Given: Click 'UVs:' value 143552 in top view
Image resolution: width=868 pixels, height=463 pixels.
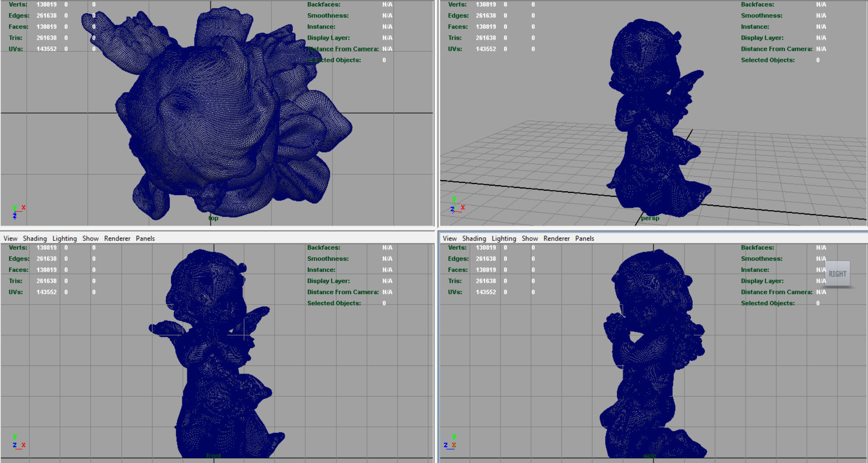Looking at the screenshot, I should point(46,49).
